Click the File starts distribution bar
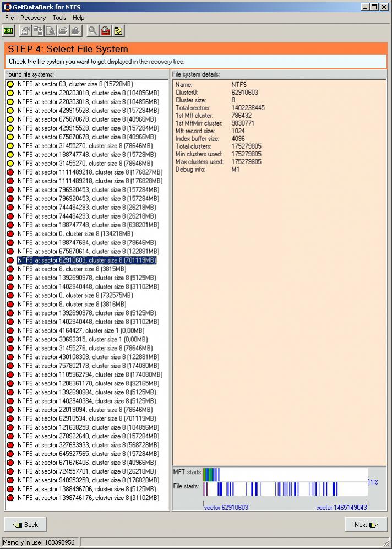This screenshot has width=392, height=549. (x=285, y=489)
